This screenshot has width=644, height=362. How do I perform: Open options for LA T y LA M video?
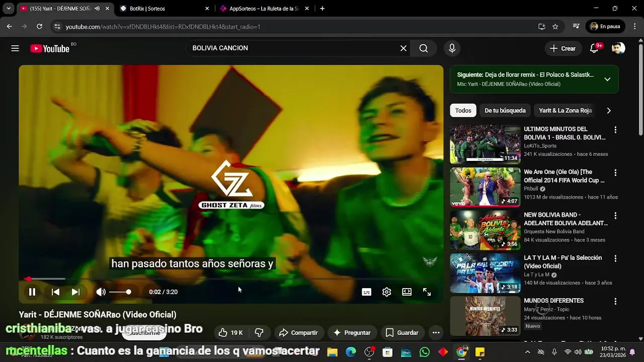pyautogui.click(x=615, y=258)
